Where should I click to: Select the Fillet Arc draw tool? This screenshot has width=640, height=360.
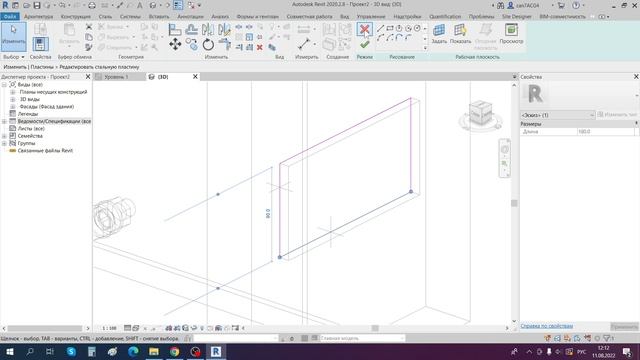coord(408,38)
